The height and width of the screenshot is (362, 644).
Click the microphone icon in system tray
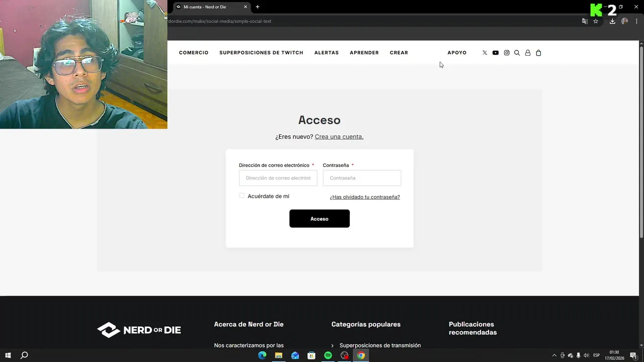click(578, 355)
